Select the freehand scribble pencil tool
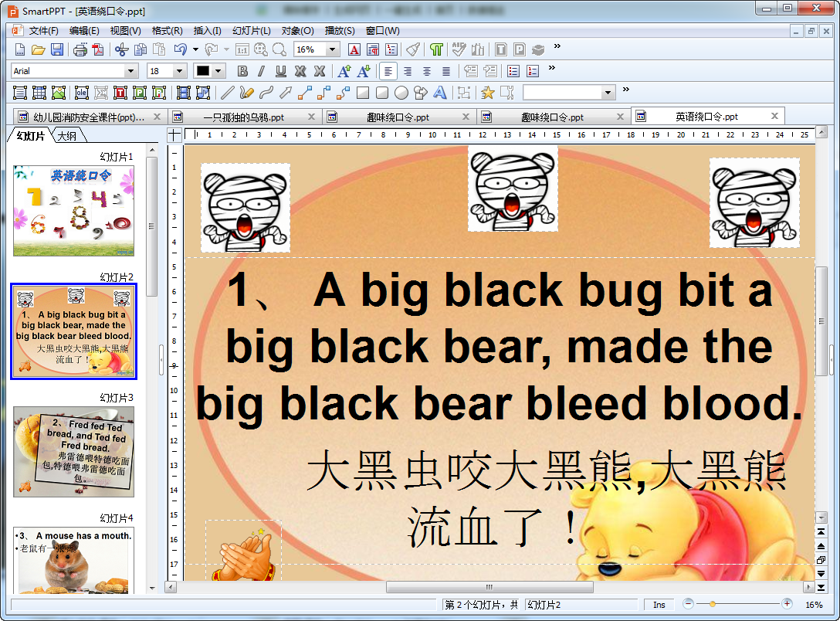 pyautogui.click(x=246, y=93)
